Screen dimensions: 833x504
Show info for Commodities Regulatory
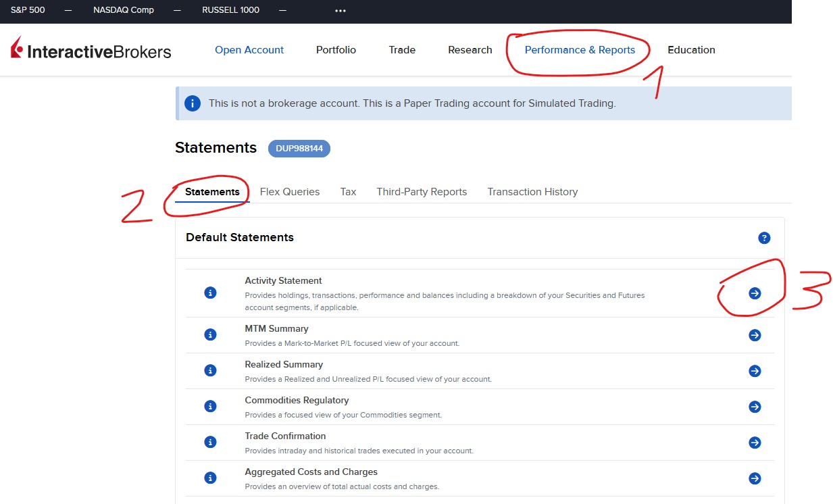(x=210, y=407)
